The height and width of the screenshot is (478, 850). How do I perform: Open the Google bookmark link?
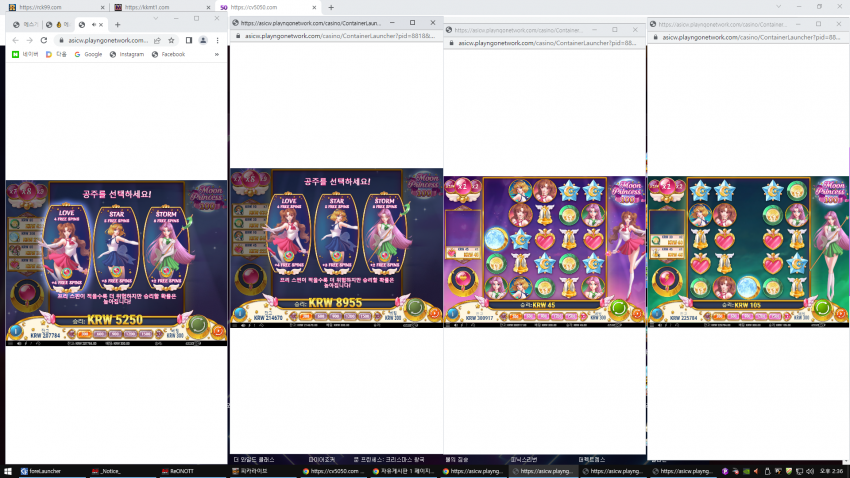pyautogui.click(x=88, y=54)
